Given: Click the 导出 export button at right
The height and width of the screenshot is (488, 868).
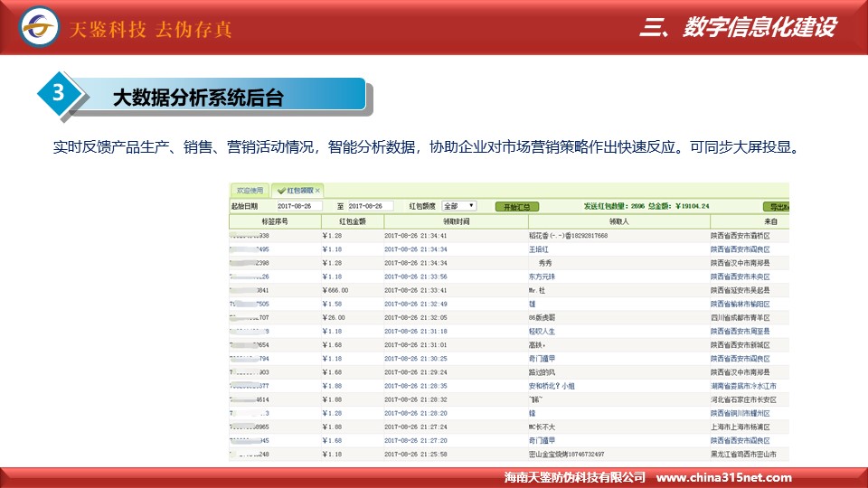Looking at the screenshot, I should [775, 206].
